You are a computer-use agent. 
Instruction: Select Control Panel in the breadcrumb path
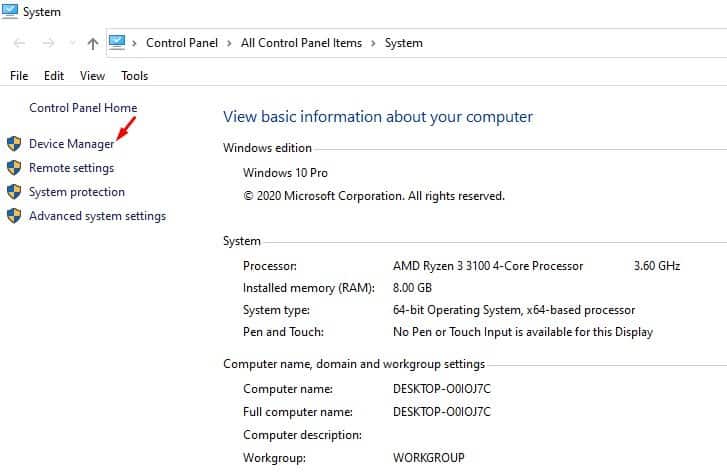pyautogui.click(x=182, y=43)
